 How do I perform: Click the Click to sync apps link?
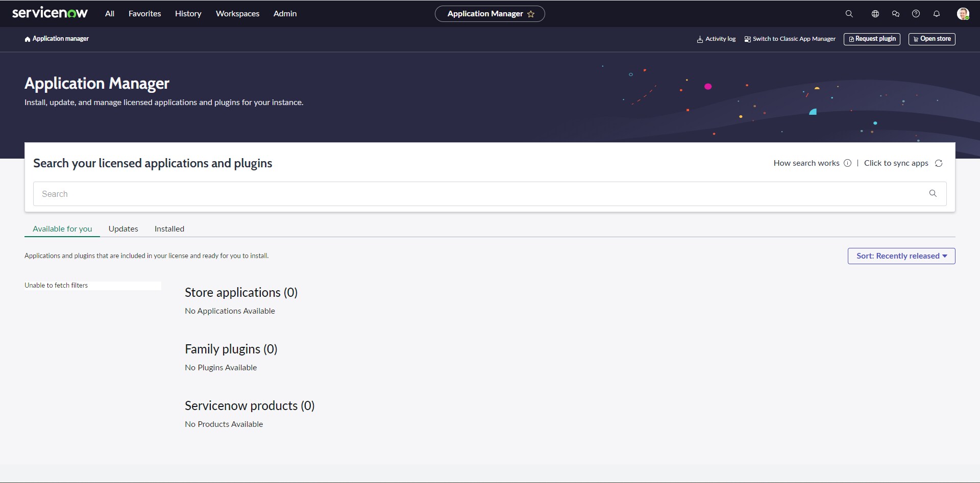[896, 163]
